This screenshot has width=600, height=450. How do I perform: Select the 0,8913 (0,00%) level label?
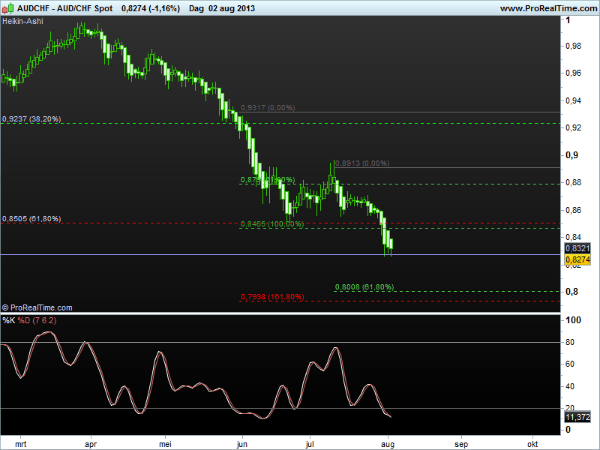tap(362, 163)
